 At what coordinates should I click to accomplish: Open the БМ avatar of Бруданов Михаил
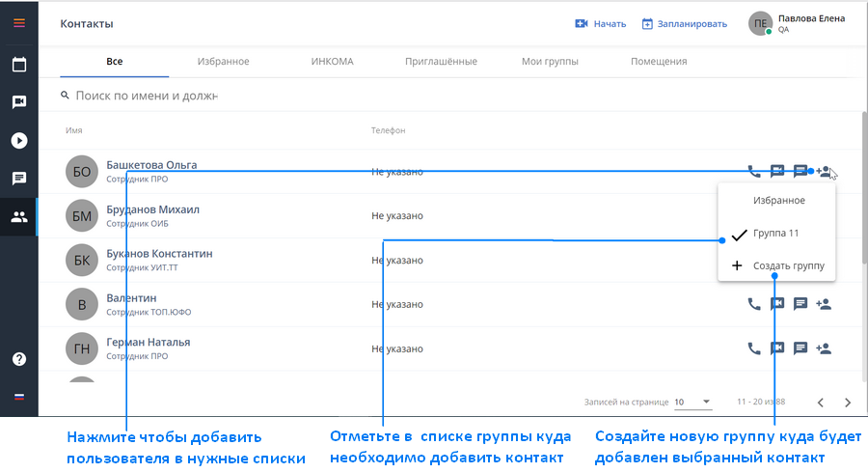coord(82,216)
